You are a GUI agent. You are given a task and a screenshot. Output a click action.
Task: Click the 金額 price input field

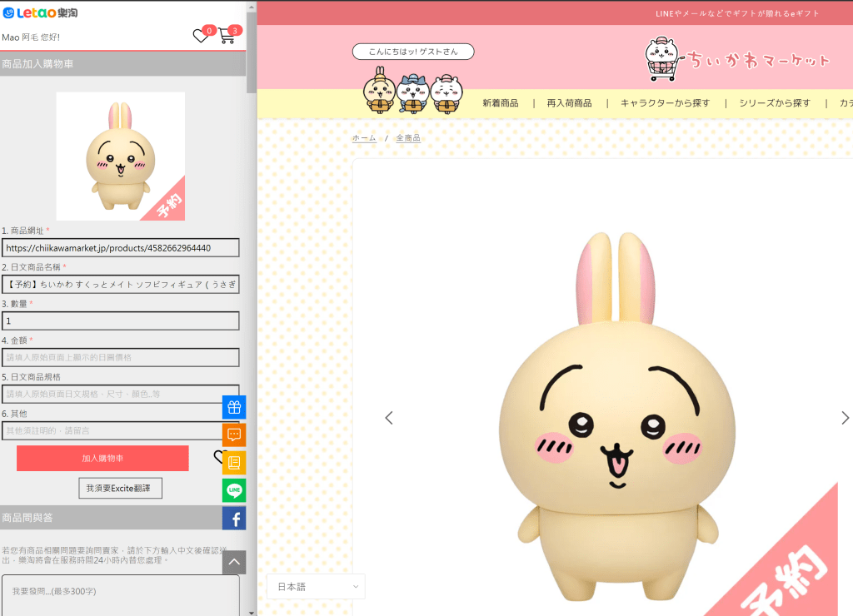tap(121, 357)
